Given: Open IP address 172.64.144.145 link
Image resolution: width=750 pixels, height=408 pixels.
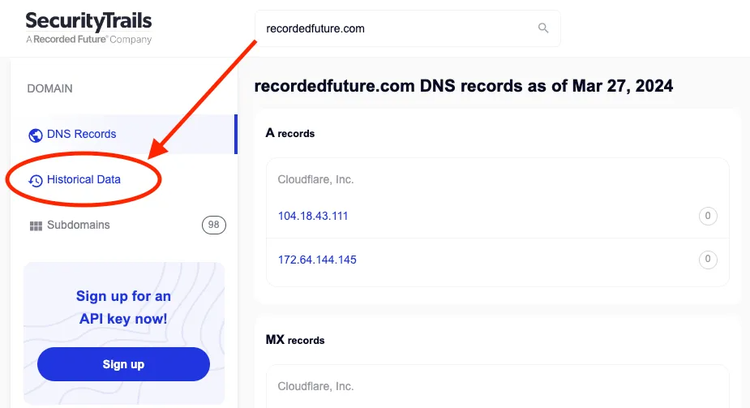Looking at the screenshot, I should [317, 260].
